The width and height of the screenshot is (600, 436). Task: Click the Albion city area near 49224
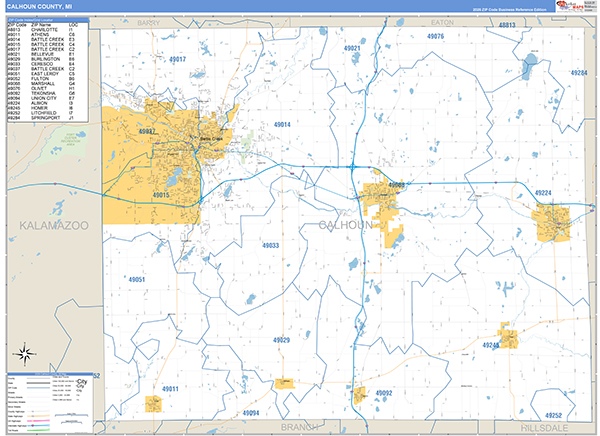click(x=553, y=222)
